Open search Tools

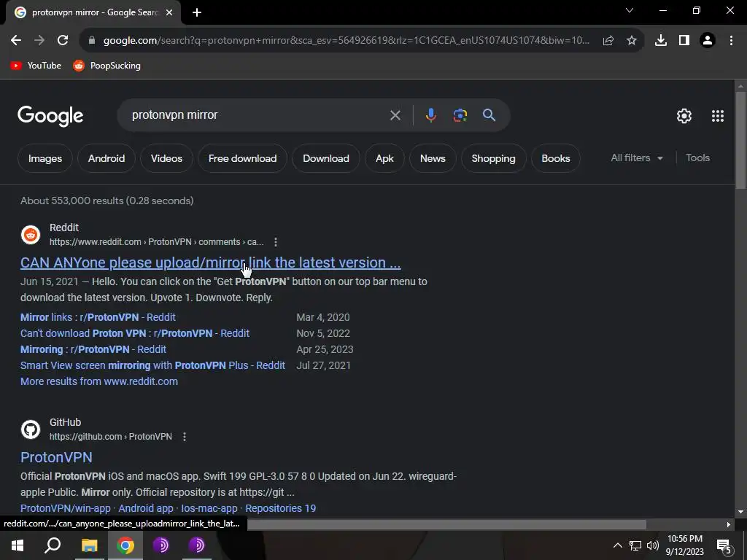697,158
